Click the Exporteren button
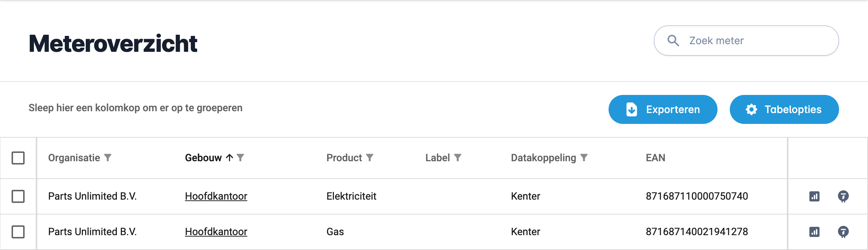This screenshot has width=868, height=250. [662, 109]
